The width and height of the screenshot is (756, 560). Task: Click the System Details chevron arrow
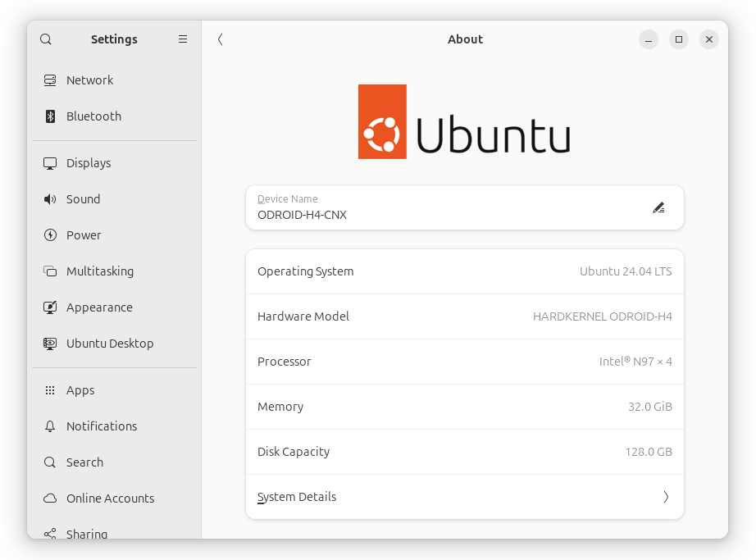tap(666, 497)
